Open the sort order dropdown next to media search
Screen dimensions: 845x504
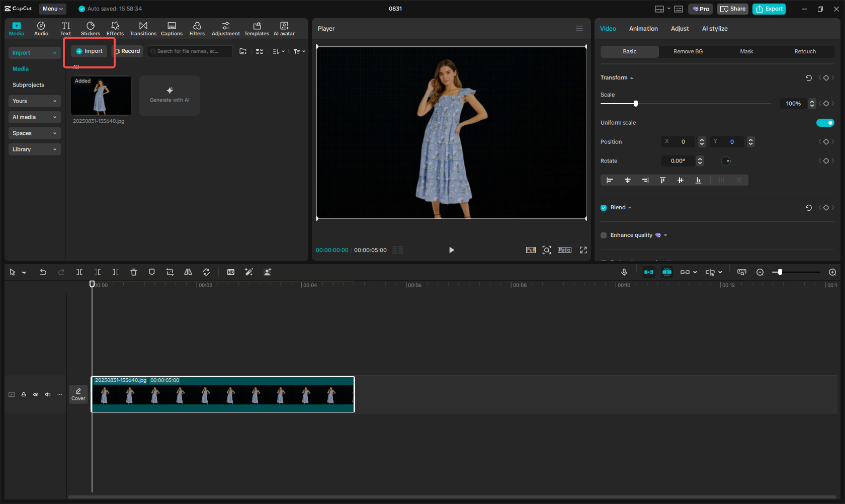click(x=278, y=51)
